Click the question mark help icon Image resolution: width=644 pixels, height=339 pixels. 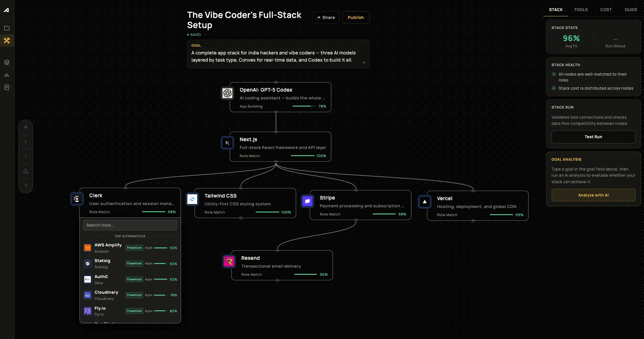pos(26,186)
